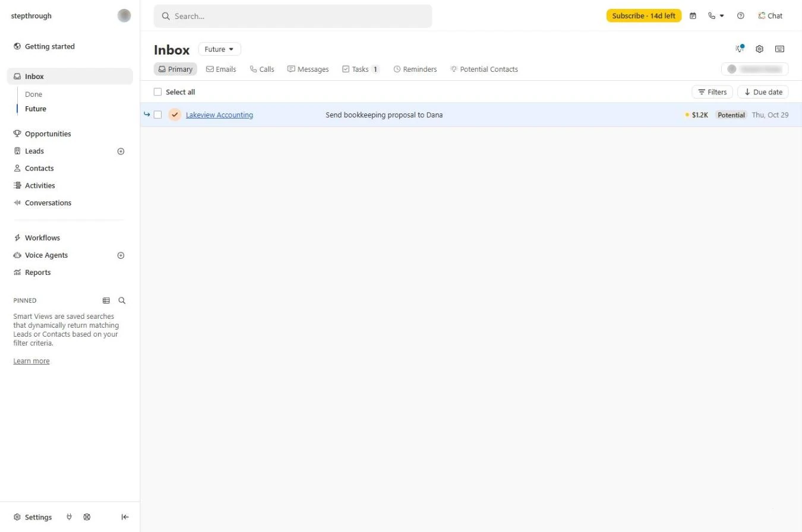Image resolution: width=802 pixels, height=532 pixels.
Task: Open the calendar icon in top bar
Action: click(x=693, y=16)
